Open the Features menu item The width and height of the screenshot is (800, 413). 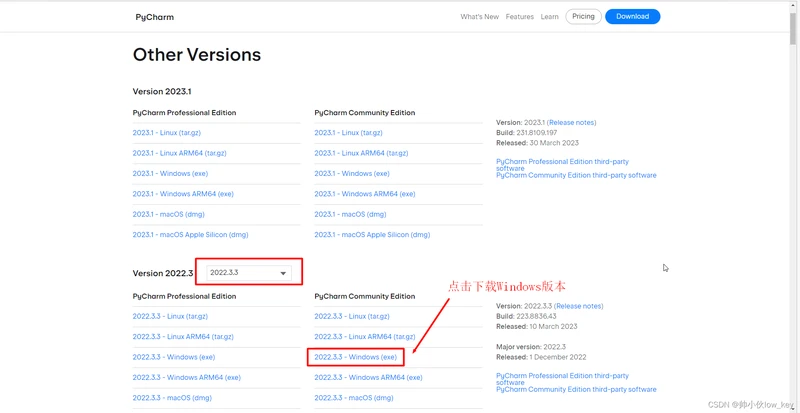click(x=519, y=17)
